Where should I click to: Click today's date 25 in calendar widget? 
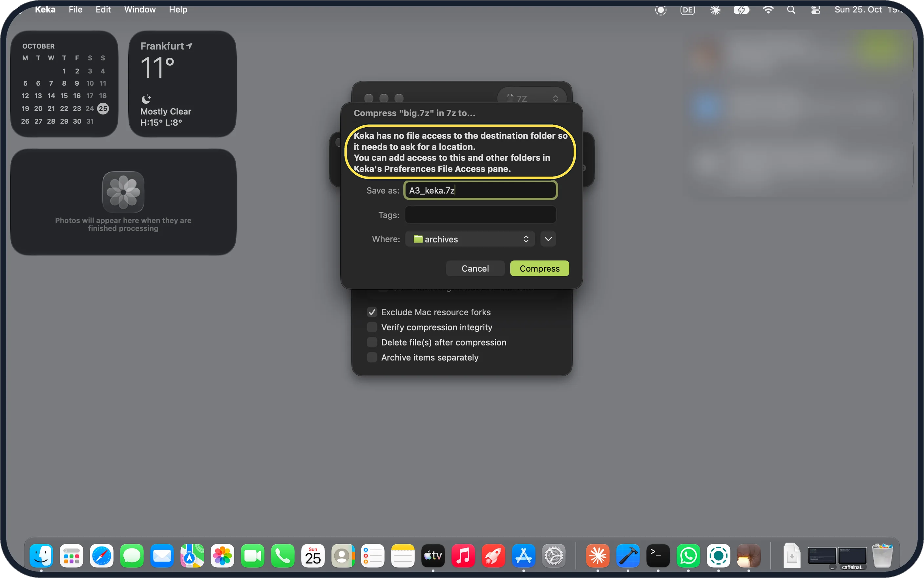(x=103, y=109)
